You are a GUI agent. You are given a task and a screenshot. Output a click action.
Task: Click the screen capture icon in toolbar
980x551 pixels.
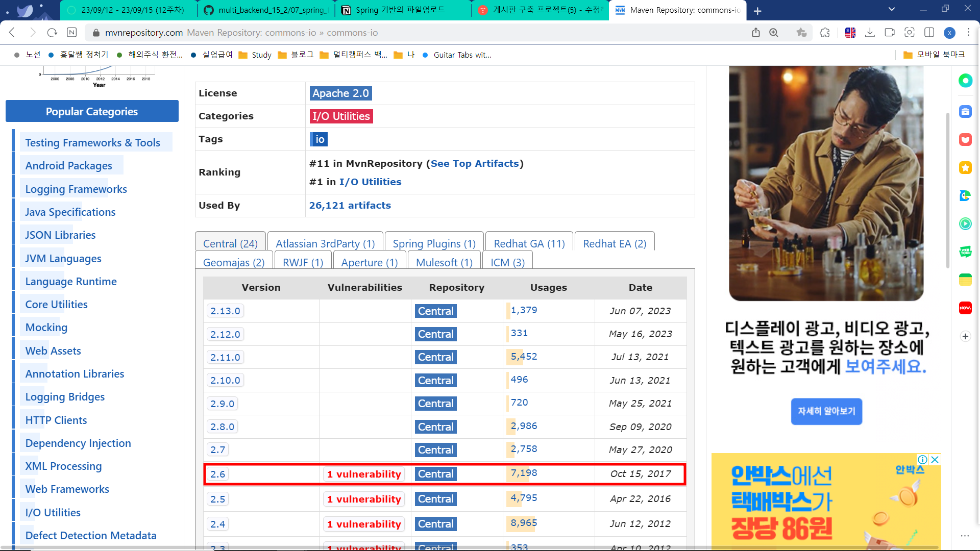[x=910, y=33]
